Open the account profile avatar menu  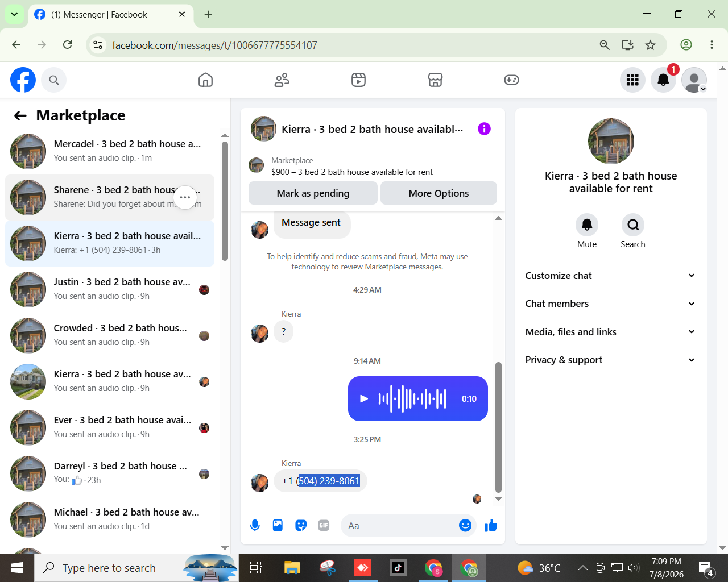click(x=694, y=80)
